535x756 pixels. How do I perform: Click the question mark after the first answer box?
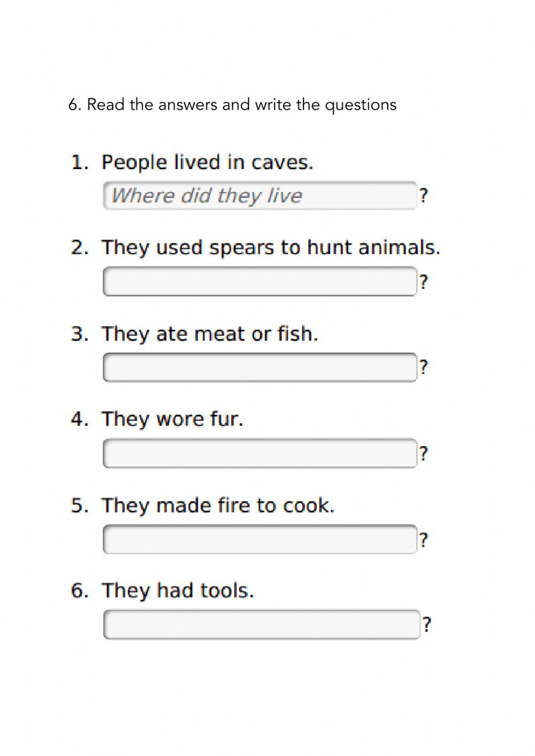tap(424, 196)
